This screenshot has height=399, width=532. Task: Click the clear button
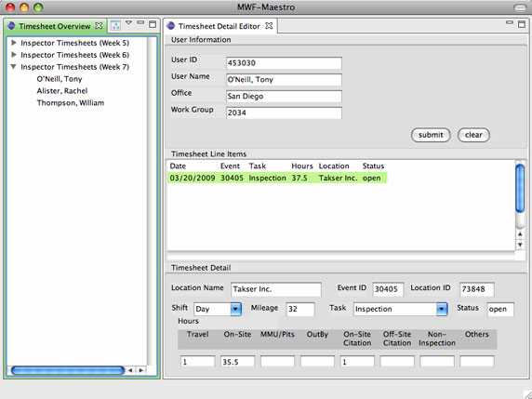click(x=473, y=135)
